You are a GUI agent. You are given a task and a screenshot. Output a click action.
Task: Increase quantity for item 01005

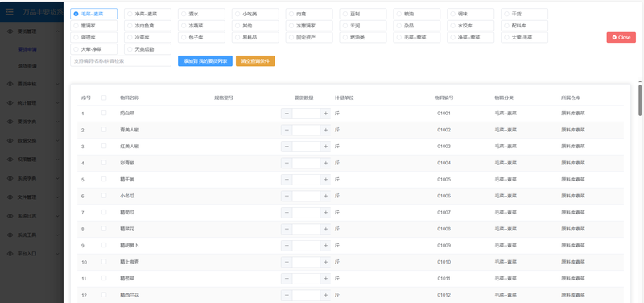[x=325, y=180]
